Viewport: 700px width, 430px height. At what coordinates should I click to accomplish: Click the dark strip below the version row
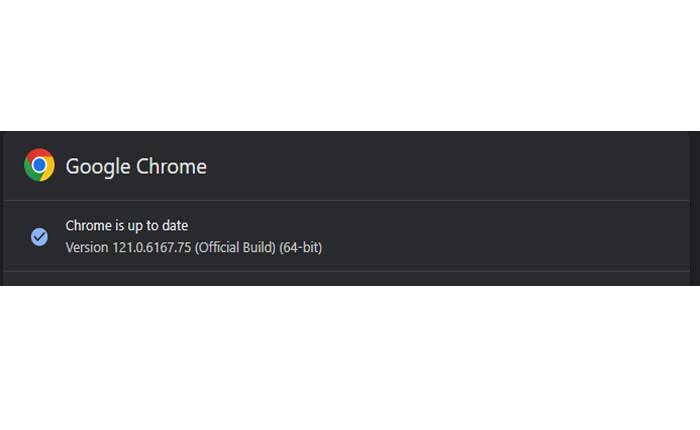(350, 279)
